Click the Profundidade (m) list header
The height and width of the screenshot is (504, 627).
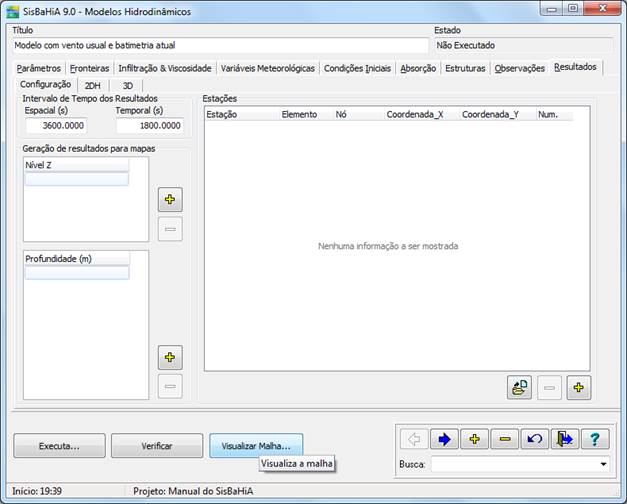[x=77, y=259]
